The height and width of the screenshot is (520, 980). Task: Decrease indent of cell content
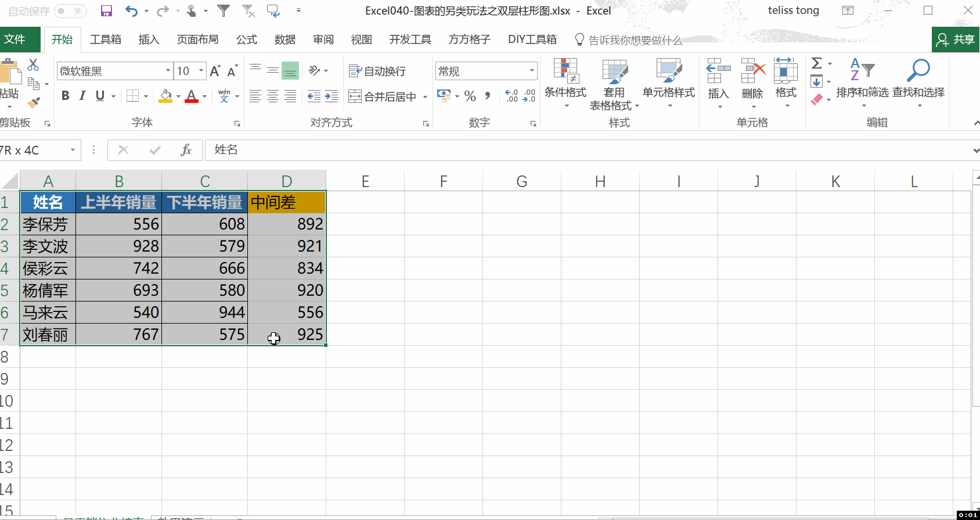pyautogui.click(x=314, y=96)
